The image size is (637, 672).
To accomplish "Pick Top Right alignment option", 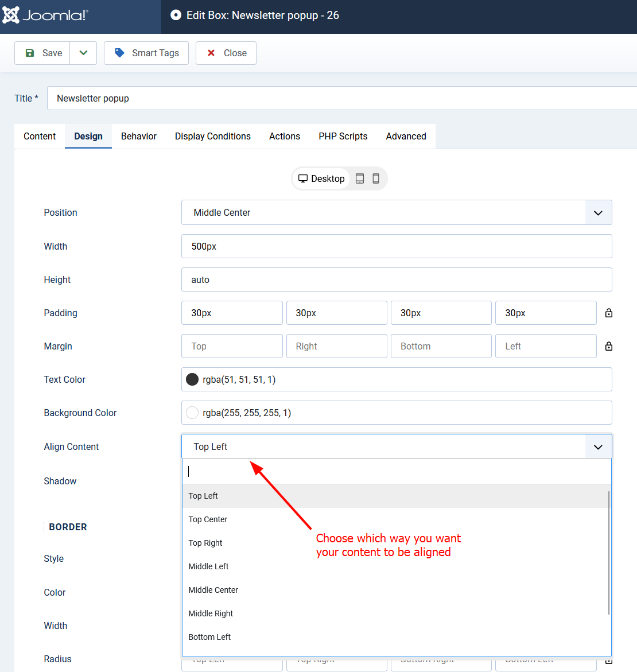I will coord(395,543).
